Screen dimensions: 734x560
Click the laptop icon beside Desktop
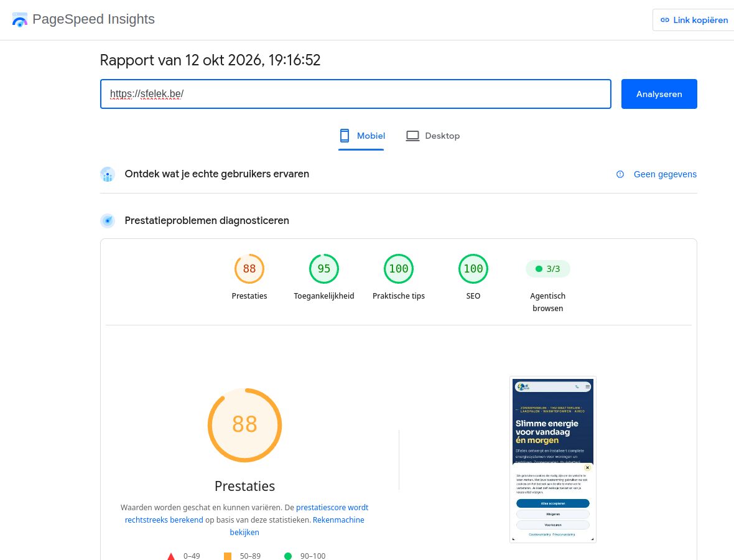point(412,136)
